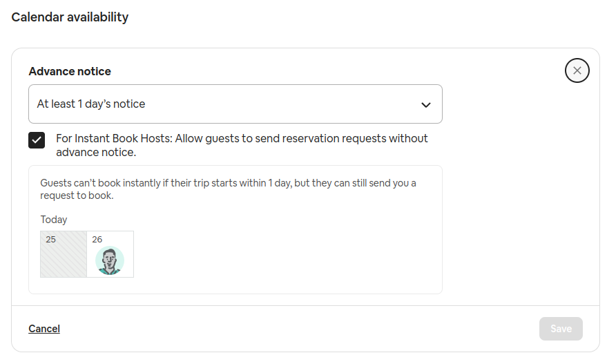This screenshot has width=607, height=364.
Task: Select the hatched day 25 calendar cell
Action: pos(64,254)
